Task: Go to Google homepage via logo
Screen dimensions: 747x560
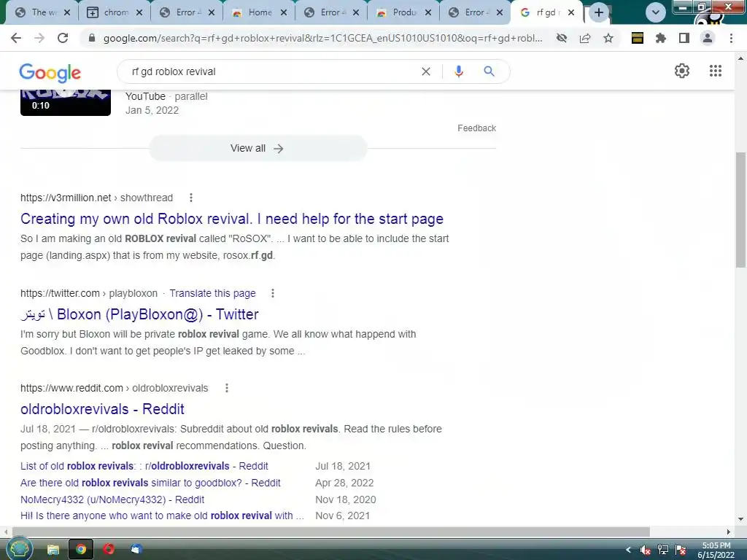Action: click(50, 73)
